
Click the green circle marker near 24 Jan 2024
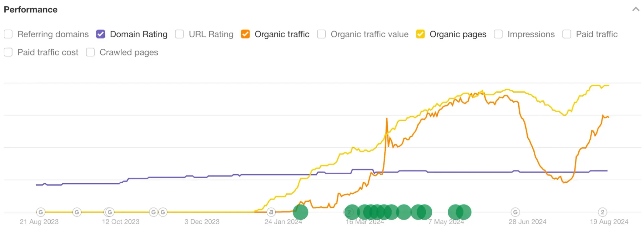coord(301,212)
